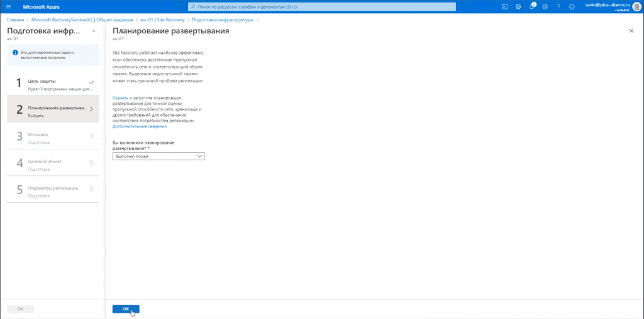Close the deployment planning blade
This screenshot has height=319, width=644.
[631, 31]
